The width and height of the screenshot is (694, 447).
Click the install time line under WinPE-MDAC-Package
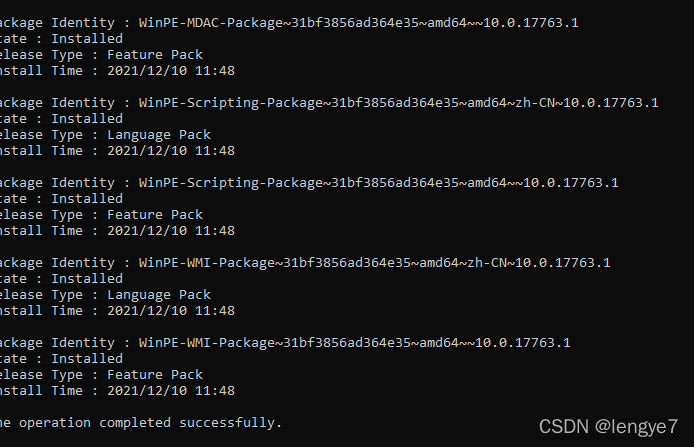pyautogui.click(x=117, y=70)
